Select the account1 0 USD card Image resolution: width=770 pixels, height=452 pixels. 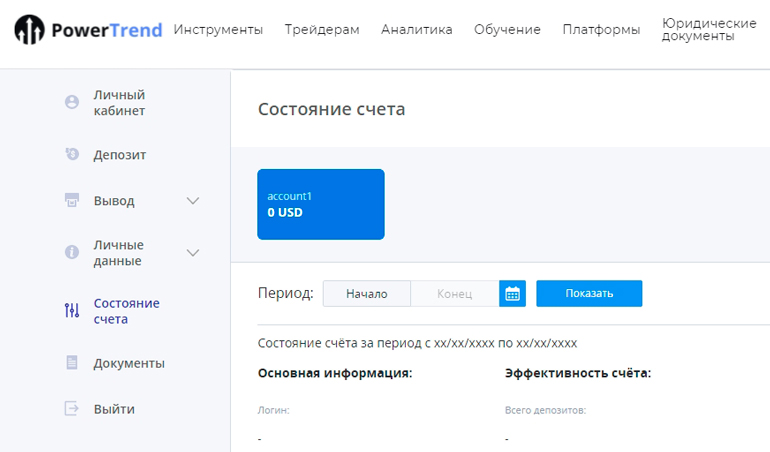click(321, 204)
